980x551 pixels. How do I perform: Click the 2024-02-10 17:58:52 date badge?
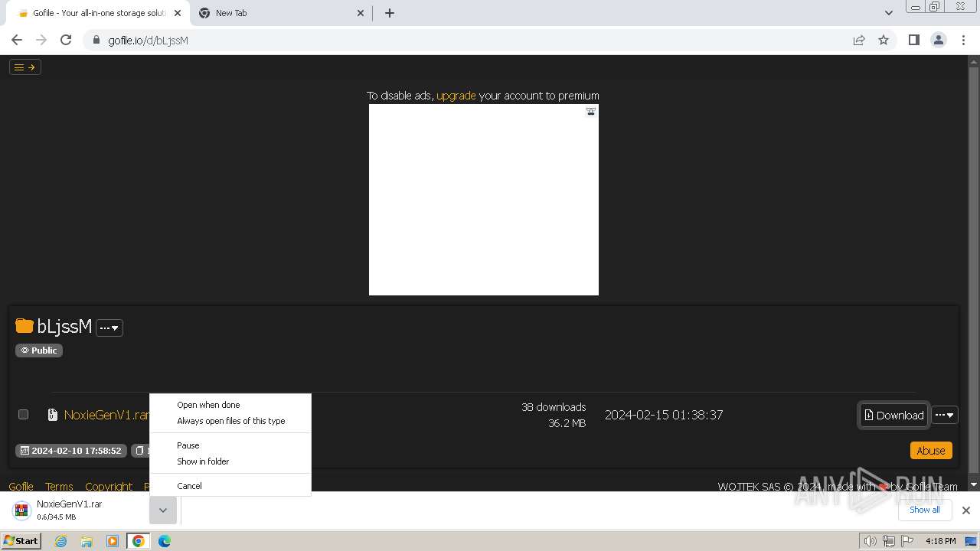pyautogui.click(x=71, y=451)
